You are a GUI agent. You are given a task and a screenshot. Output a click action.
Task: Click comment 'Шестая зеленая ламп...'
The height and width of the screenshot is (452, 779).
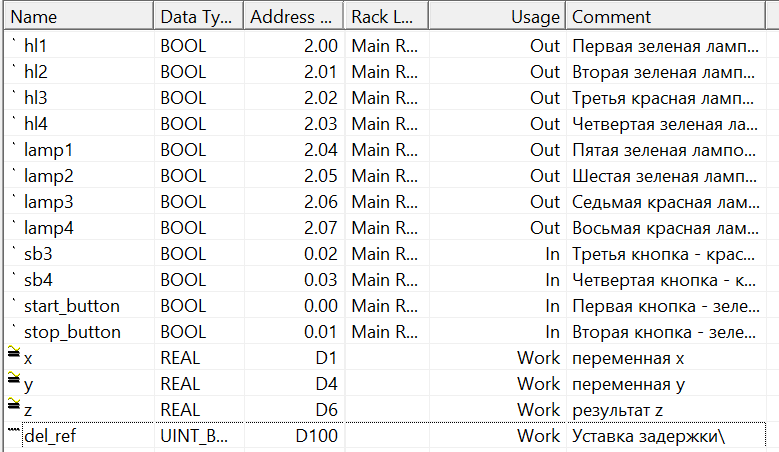[x=664, y=176]
